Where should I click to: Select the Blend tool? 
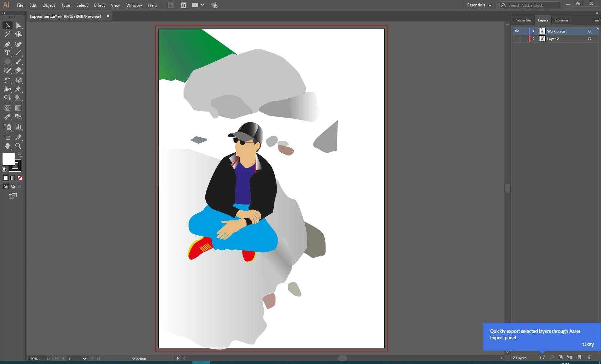(19, 117)
